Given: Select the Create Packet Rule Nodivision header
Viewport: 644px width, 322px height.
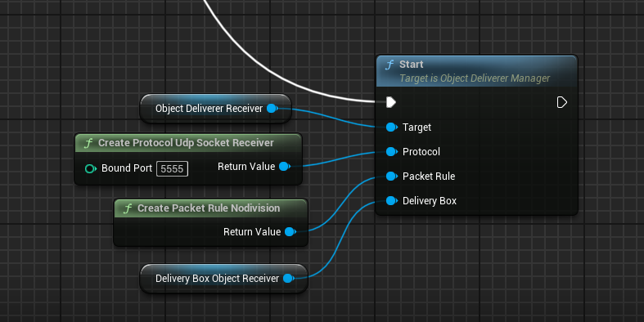Looking at the screenshot, I should pyautogui.click(x=210, y=208).
